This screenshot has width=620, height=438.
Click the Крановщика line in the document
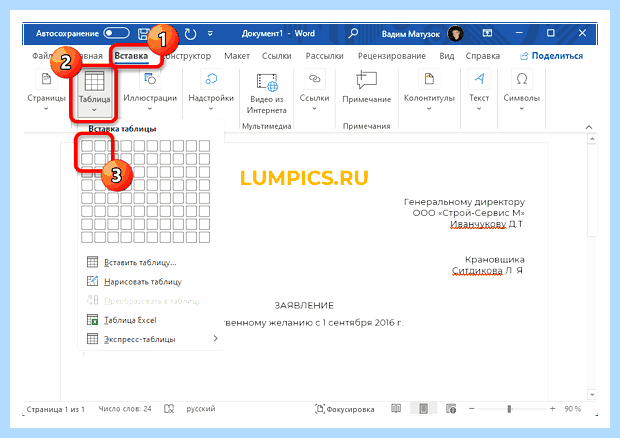[495, 260]
